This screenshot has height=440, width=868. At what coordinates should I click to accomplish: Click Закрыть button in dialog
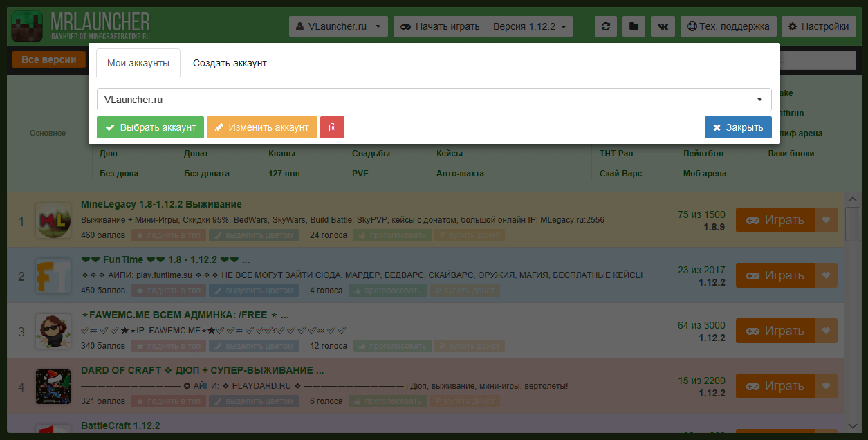pos(738,127)
